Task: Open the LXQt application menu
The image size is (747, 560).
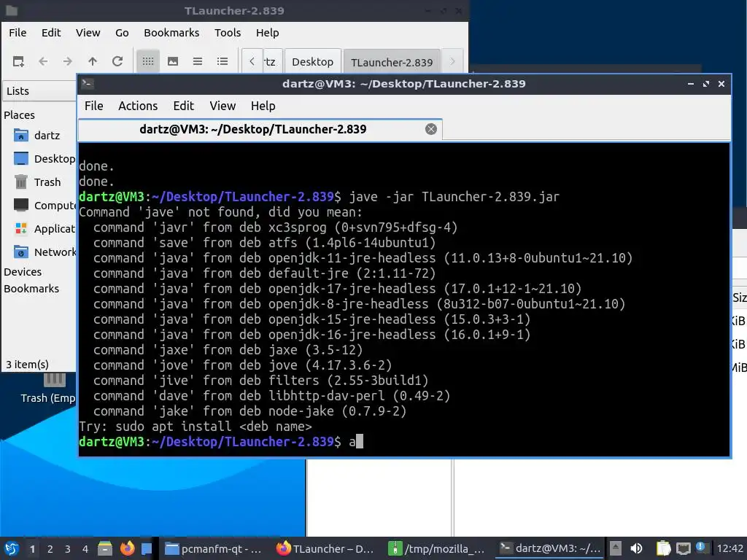Action: 12,548
